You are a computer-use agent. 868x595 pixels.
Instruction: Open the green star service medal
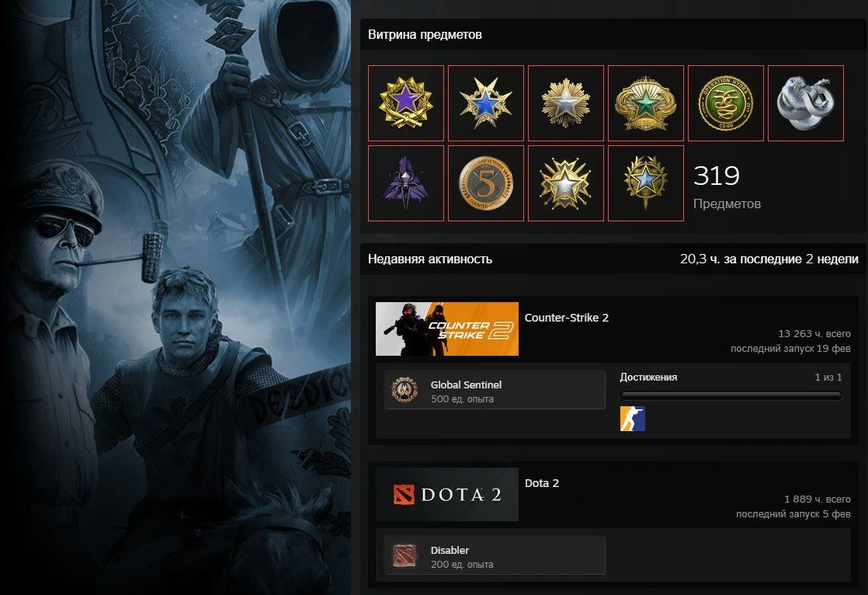point(645,103)
